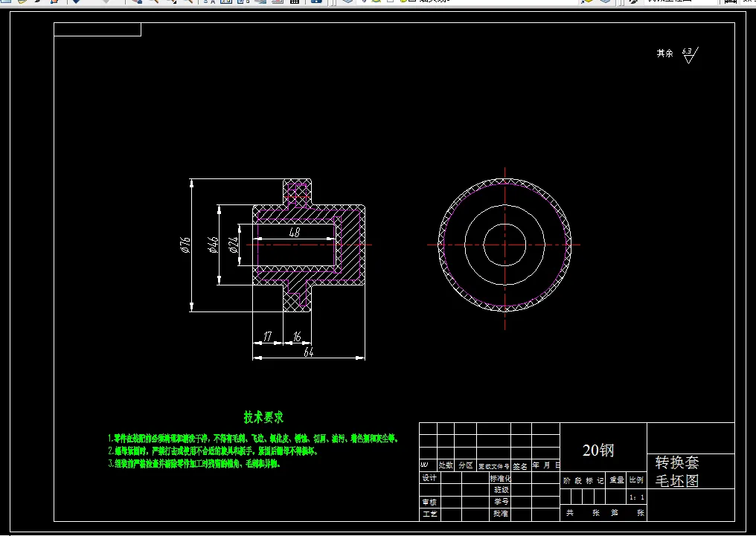Click the 标准化 label in title block

[x=500, y=478]
